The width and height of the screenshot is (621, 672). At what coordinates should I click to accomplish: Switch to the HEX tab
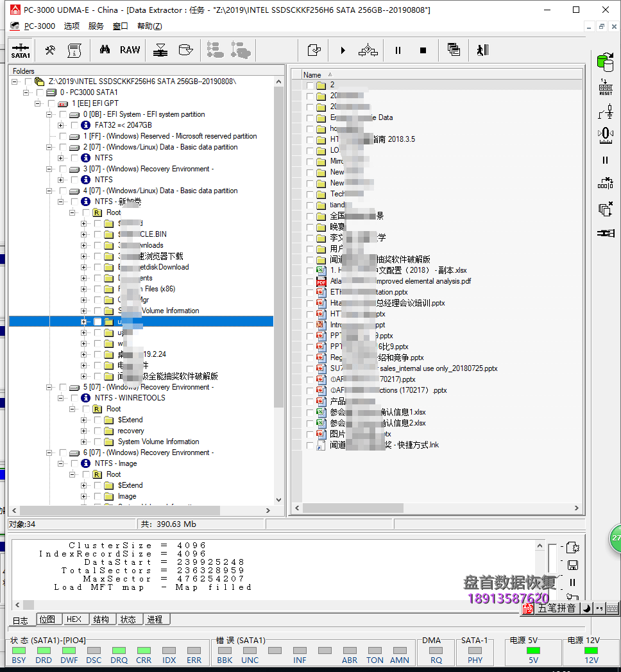74,619
